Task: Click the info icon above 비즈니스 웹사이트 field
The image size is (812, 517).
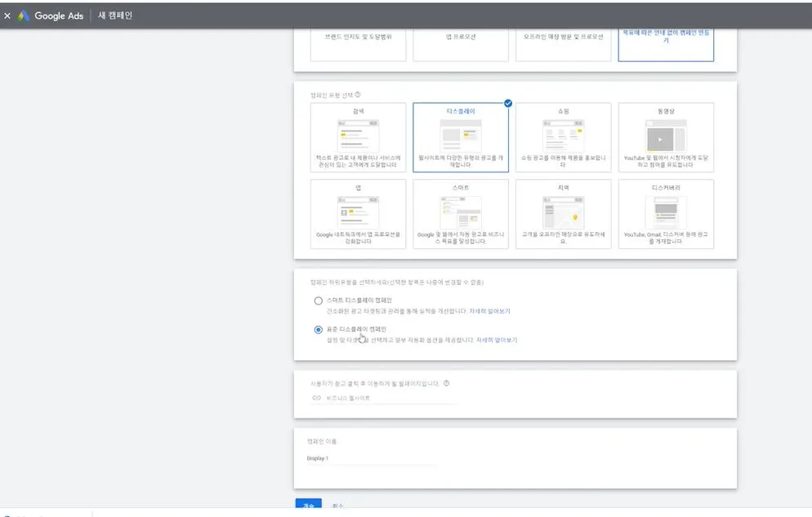Action: [x=446, y=385]
